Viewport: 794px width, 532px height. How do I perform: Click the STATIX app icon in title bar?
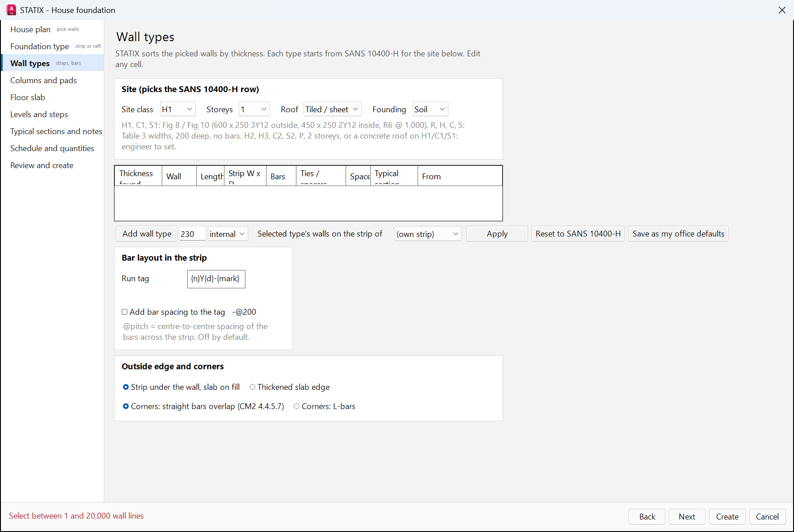(11, 10)
